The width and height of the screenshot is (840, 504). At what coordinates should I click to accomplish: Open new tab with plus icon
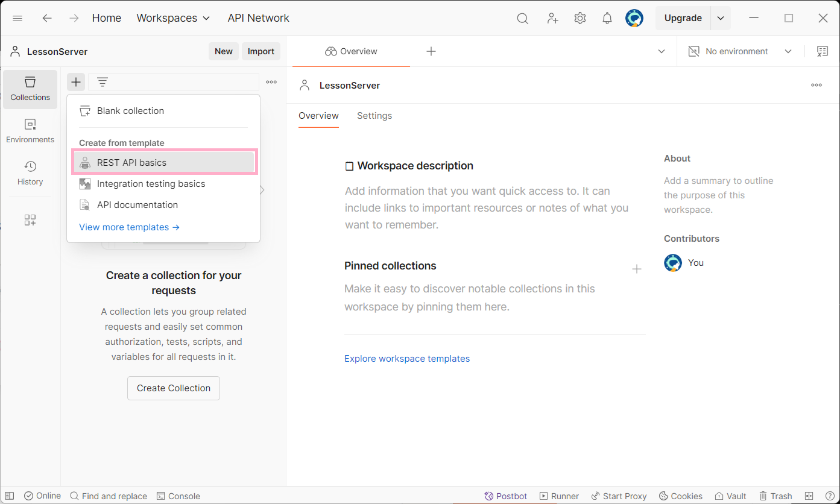(431, 51)
